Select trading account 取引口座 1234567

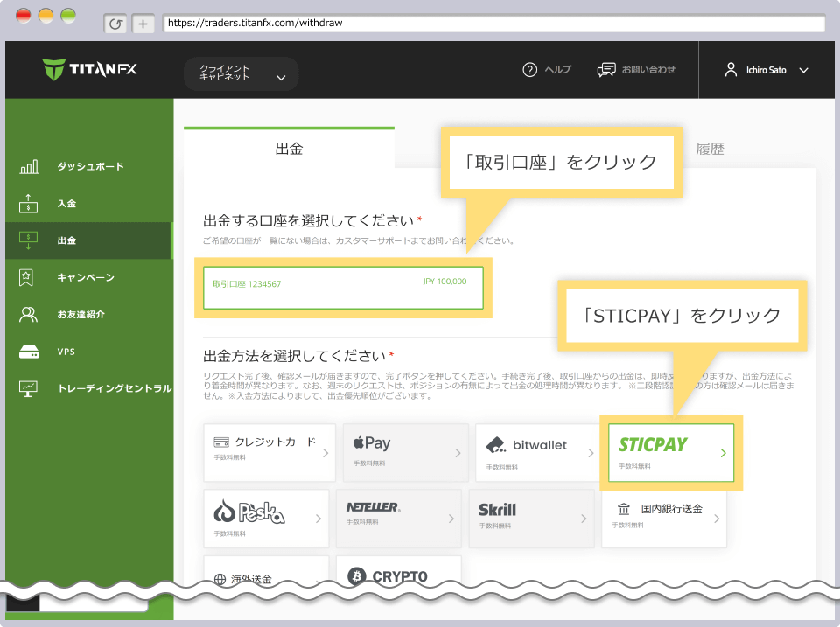click(343, 288)
